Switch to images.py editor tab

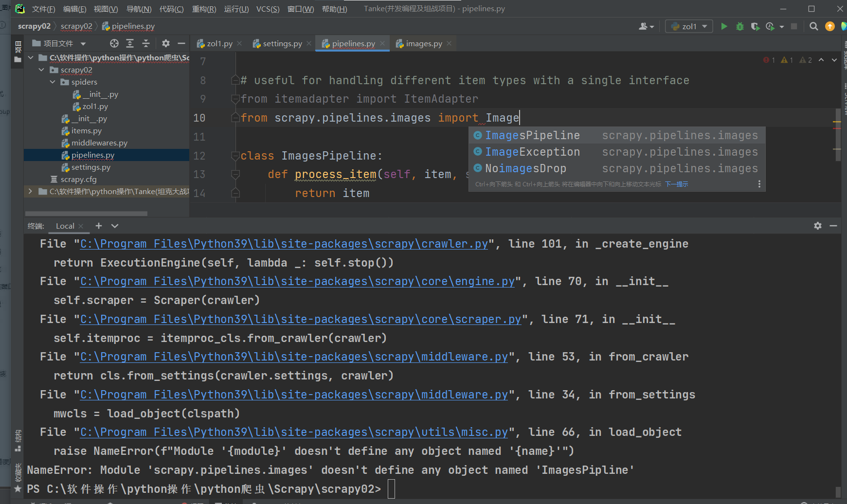pyautogui.click(x=424, y=44)
